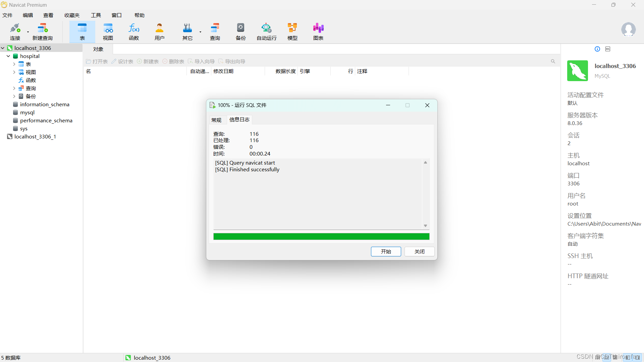Click the 新建表 toolbar button
The height and width of the screenshot is (362, 644).
[148, 61]
